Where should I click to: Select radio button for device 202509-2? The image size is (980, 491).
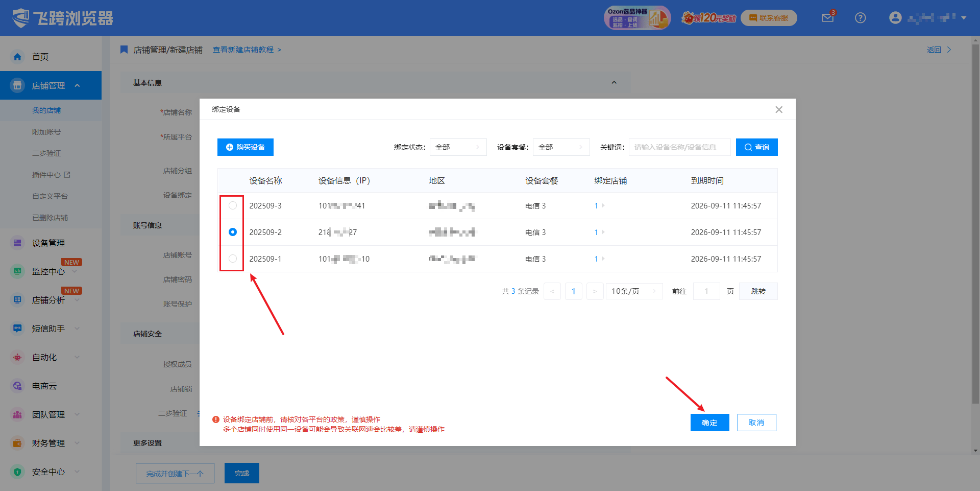tap(233, 232)
